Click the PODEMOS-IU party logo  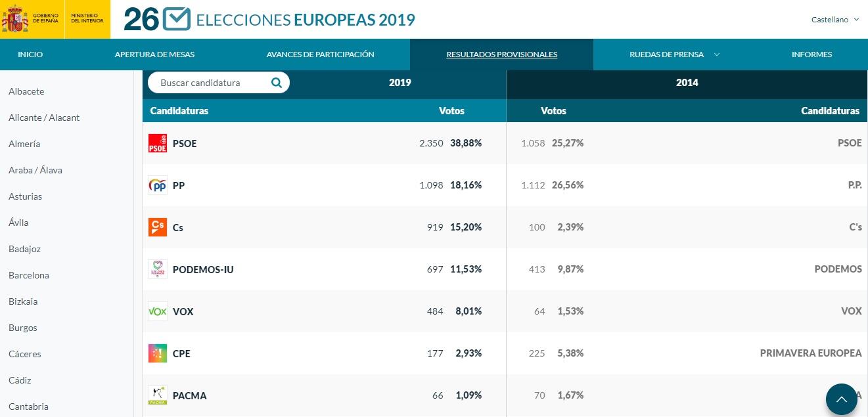coord(158,269)
